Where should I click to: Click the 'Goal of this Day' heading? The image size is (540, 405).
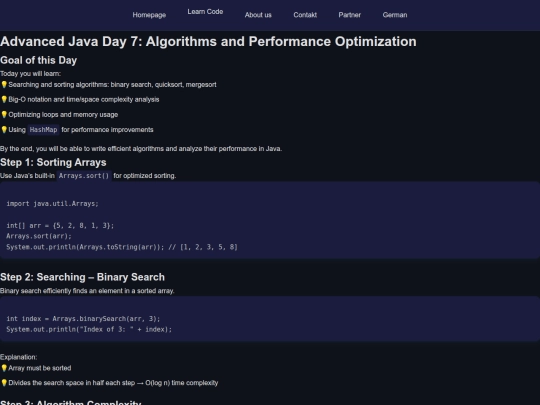point(39,60)
